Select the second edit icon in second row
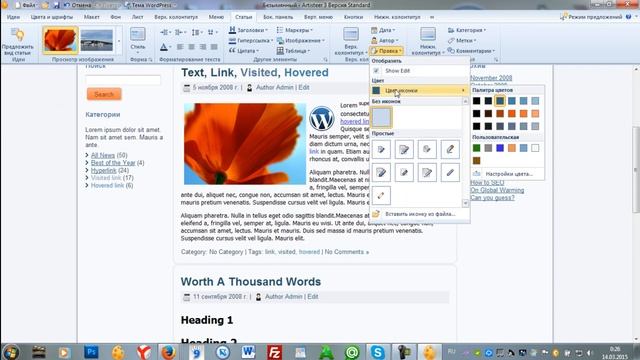640x360 pixels. coord(404,173)
